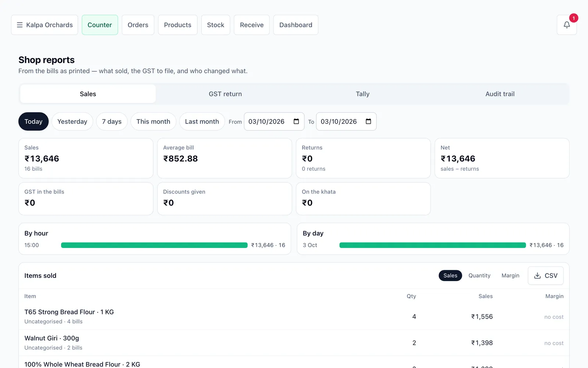This screenshot has height=368, width=588.
Task: Click the ₹1,556 sales value
Action: [x=482, y=316]
